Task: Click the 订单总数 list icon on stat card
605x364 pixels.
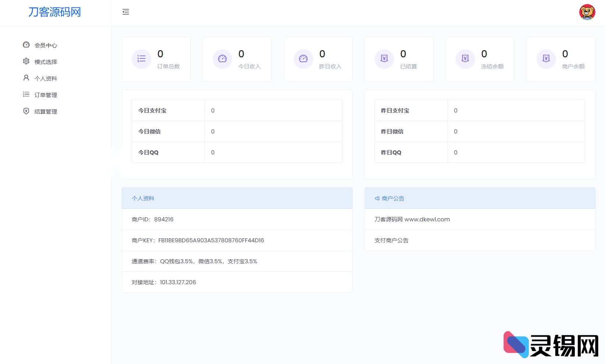Action: pos(141,59)
